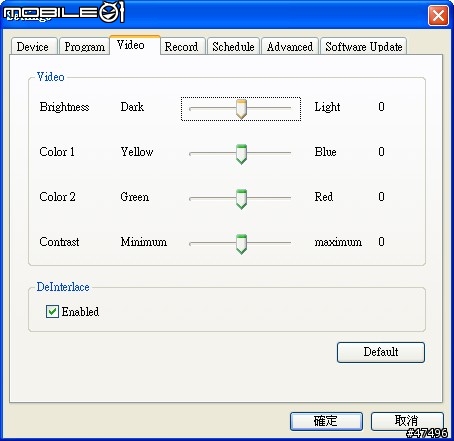Close the settings dialog window
Viewport: 454px width, 441px height.
438,15
